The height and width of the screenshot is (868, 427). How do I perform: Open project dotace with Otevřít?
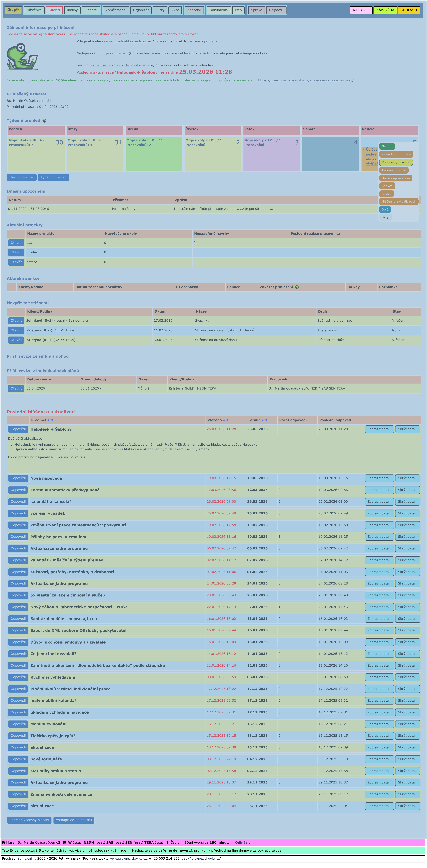[x=16, y=262]
